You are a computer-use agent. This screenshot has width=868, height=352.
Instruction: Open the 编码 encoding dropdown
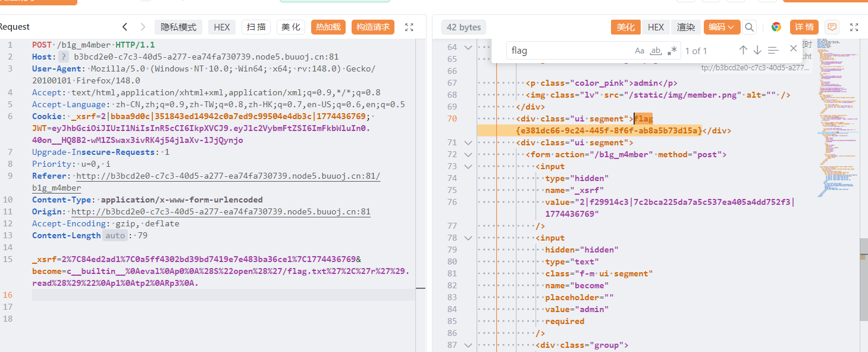tap(722, 27)
